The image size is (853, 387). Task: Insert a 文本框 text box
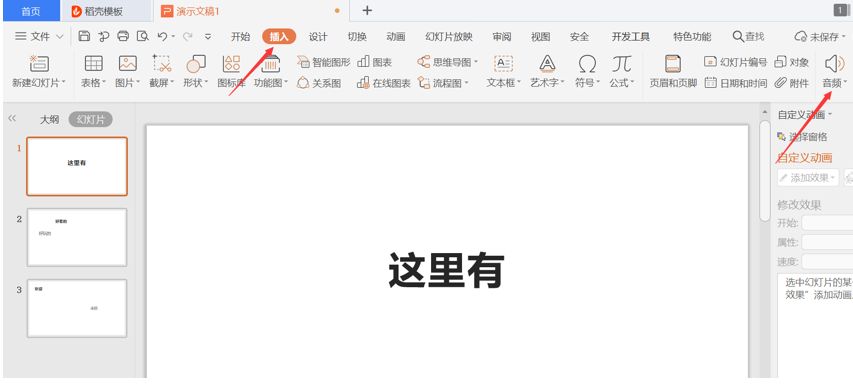[503, 72]
